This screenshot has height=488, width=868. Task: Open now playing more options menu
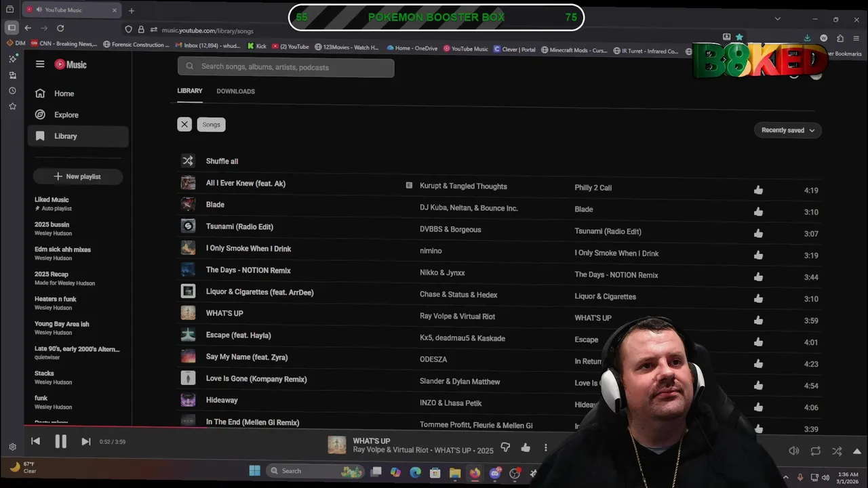pyautogui.click(x=545, y=447)
